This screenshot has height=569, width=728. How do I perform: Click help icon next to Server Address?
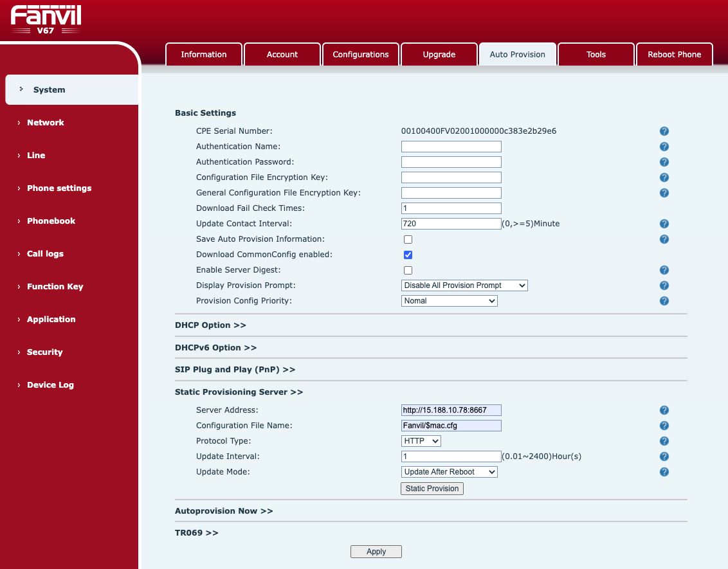[x=664, y=410]
